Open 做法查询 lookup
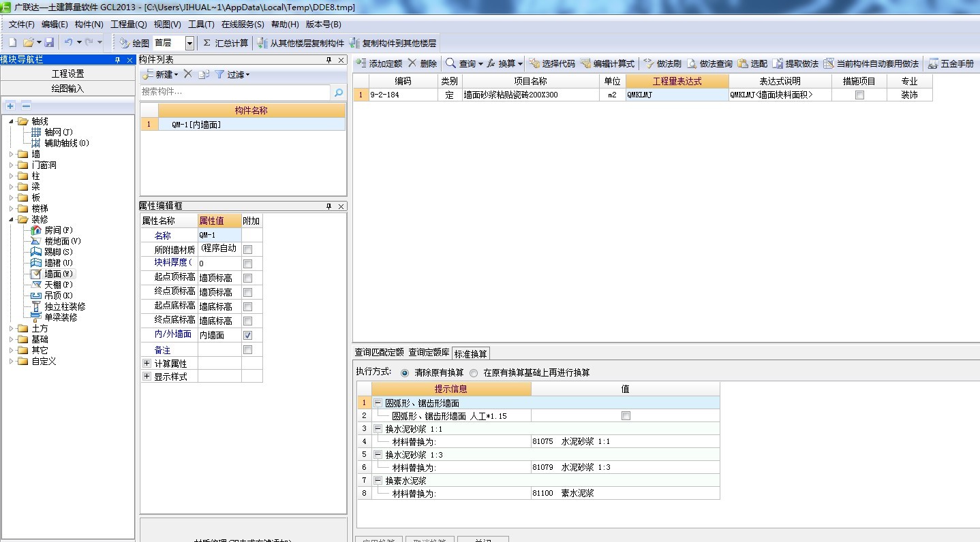 pyautogui.click(x=709, y=63)
